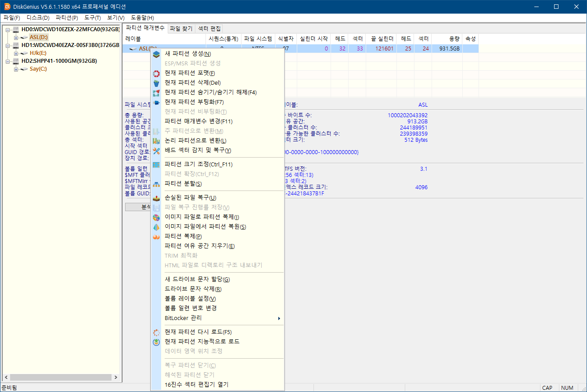Select the HD1:WDCWD40EZAZ disk in tree
587x392 pixels.
(x=70, y=45)
